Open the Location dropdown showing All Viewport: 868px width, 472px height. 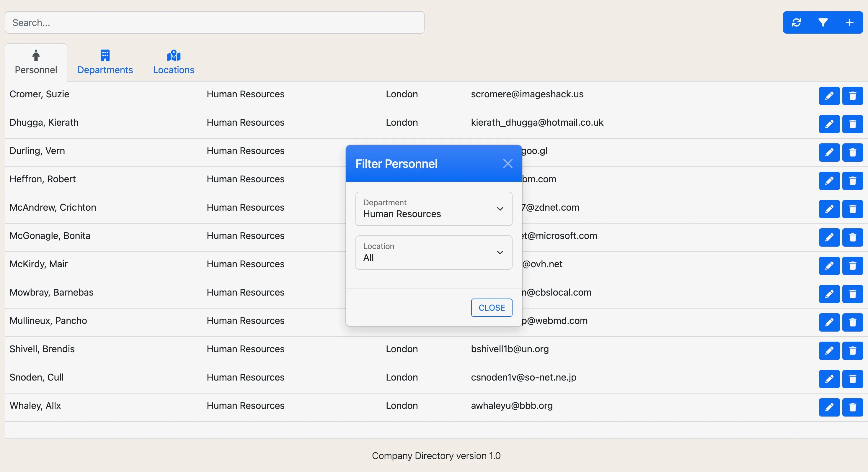433,252
